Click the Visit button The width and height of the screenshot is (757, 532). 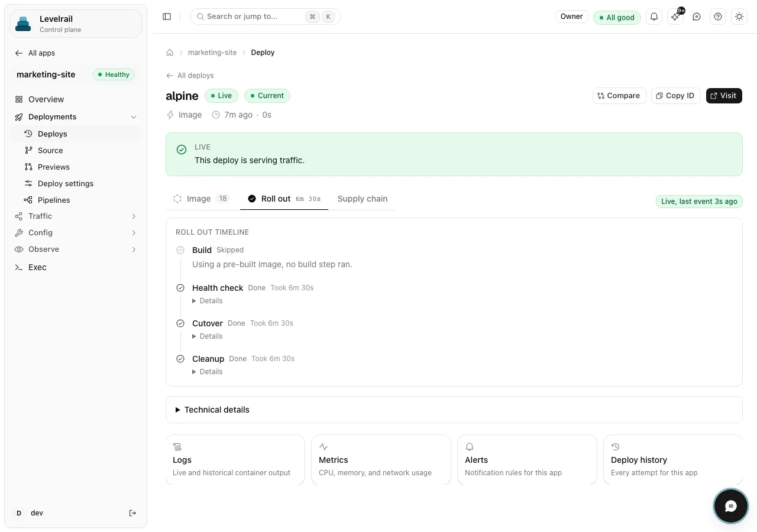[724, 96]
